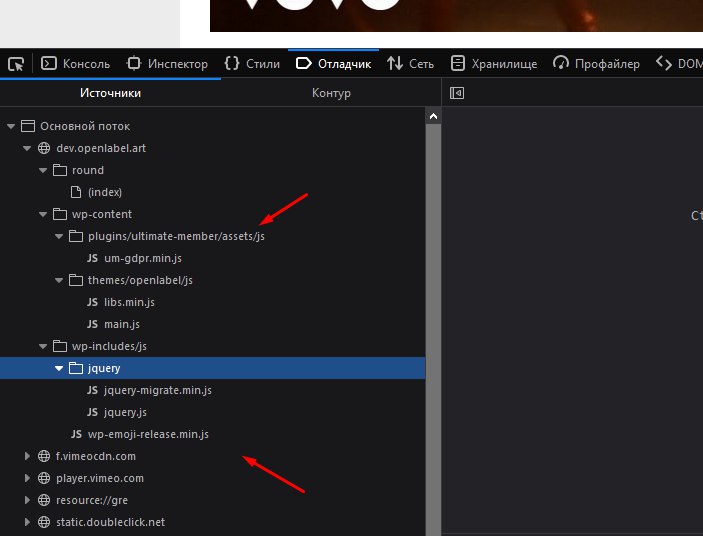
Task: Select the Отладчик tab
Action: (334, 64)
